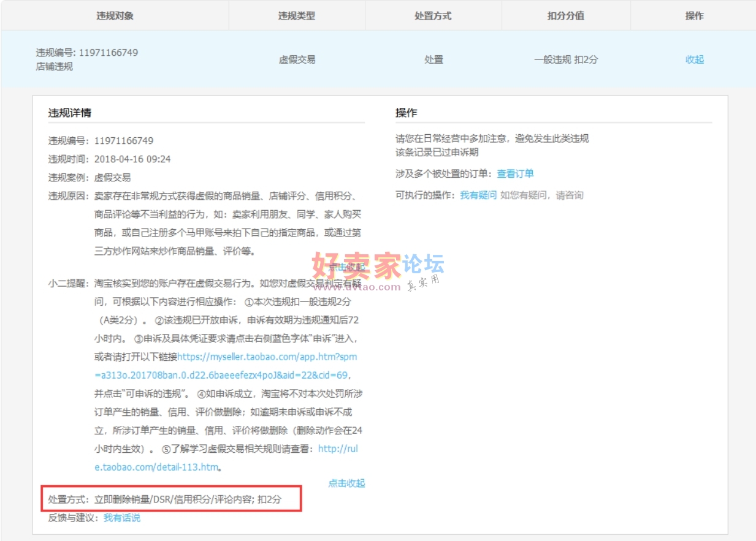Viewport: 756px width, 541px height.
Task: Click the 违规时间 2018-04-16 09:24 entry
Action: point(110,159)
